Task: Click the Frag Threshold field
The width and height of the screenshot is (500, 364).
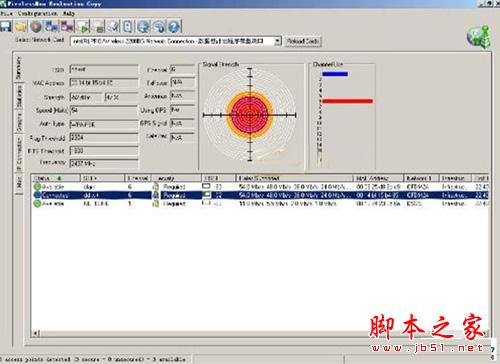Action: click(104, 137)
